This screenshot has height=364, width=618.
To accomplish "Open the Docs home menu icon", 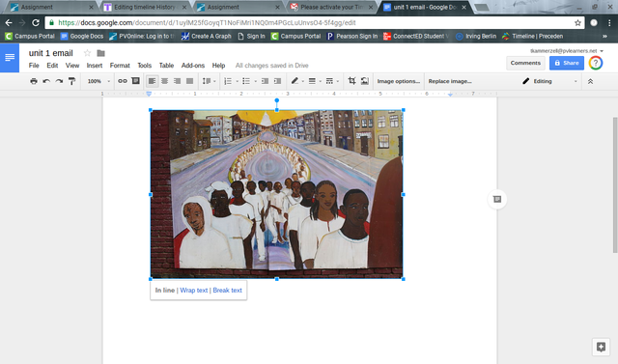I will 10,58.
